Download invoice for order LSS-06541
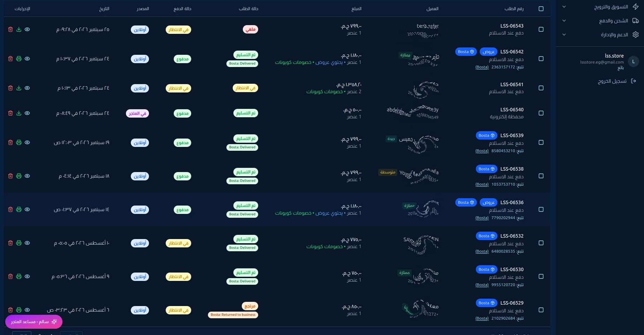Image resolution: width=644 pixels, height=335 pixels. tap(19, 88)
